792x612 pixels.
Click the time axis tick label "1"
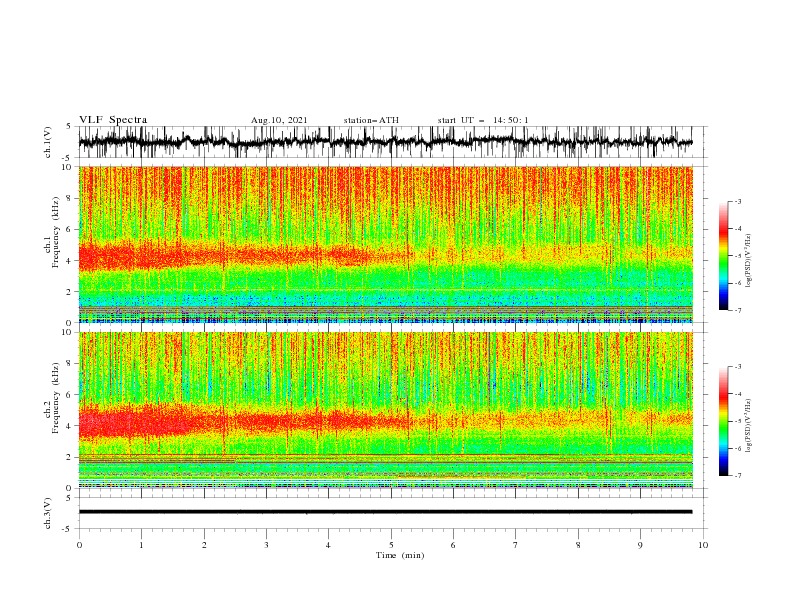point(141,545)
